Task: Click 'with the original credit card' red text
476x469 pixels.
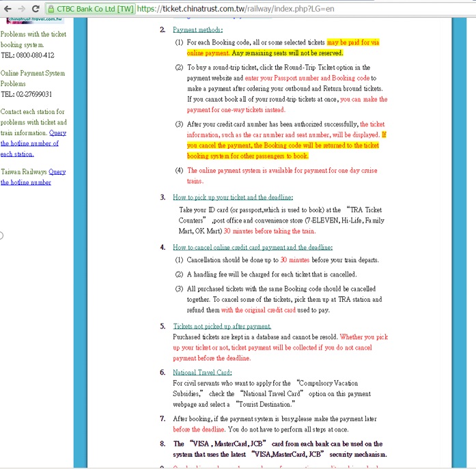Action: coord(258,310)
